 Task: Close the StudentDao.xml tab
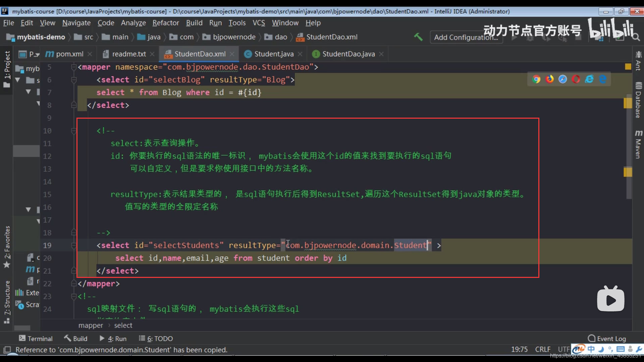232,54
